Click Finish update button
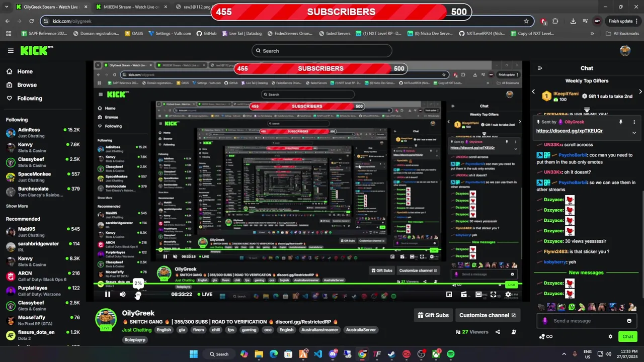This screenshot has height=362, width=644. click(x=624, y=21)
